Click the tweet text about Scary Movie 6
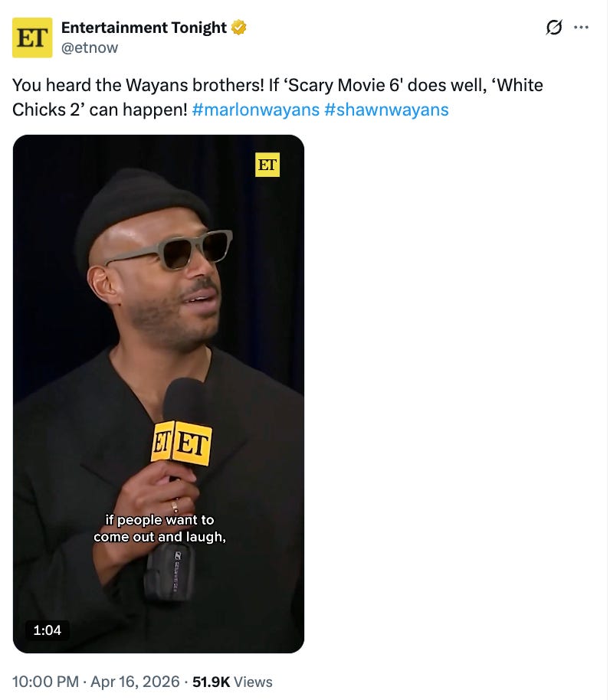Screen dimensions: 610x700 (277, 97)
